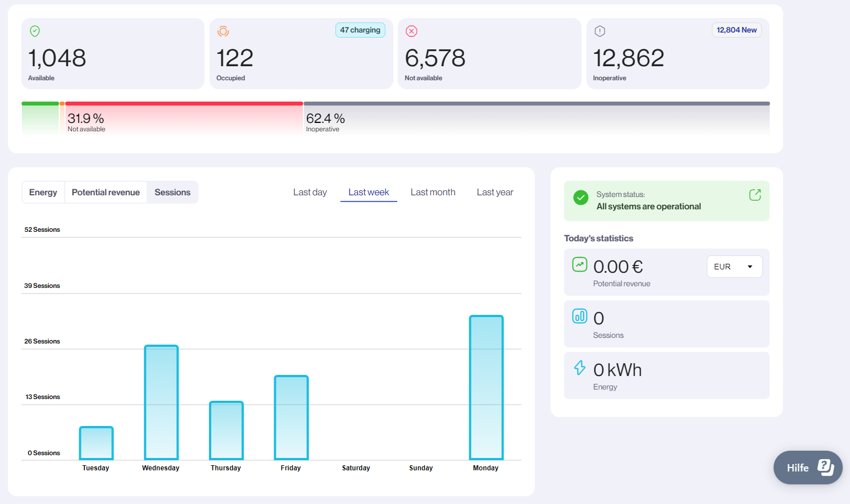
Task: Select the Last month time filter
Action: 433,192
